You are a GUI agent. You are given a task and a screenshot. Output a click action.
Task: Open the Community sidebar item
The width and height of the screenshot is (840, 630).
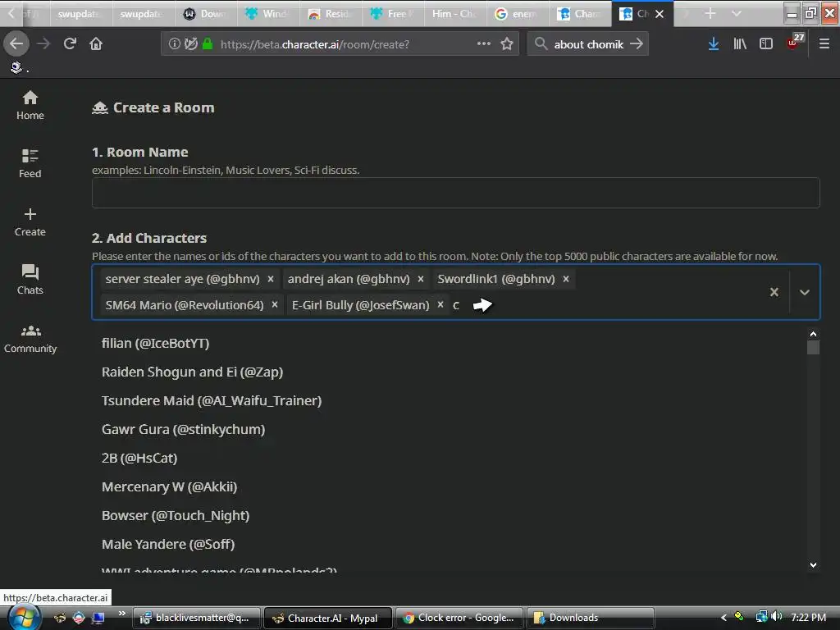pos(30,339)
